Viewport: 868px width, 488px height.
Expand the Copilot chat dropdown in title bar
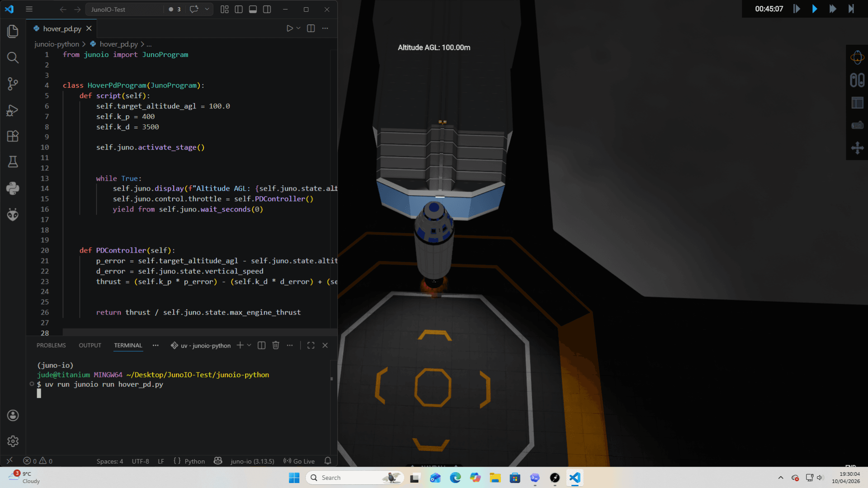tap(207, 9)
